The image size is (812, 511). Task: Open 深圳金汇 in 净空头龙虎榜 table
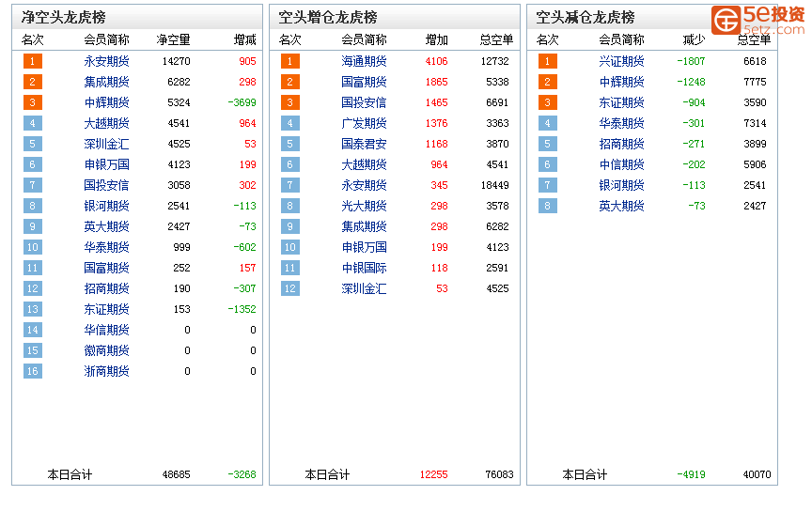pos(106,144)
